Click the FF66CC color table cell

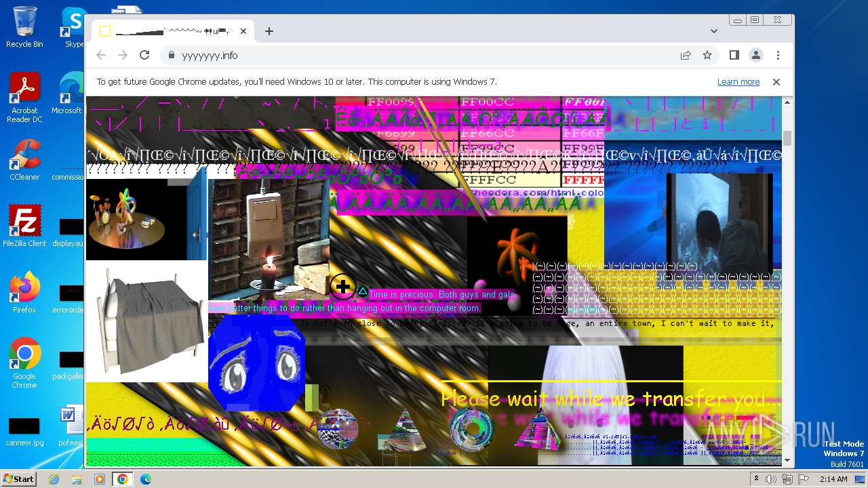coord(509,132)
